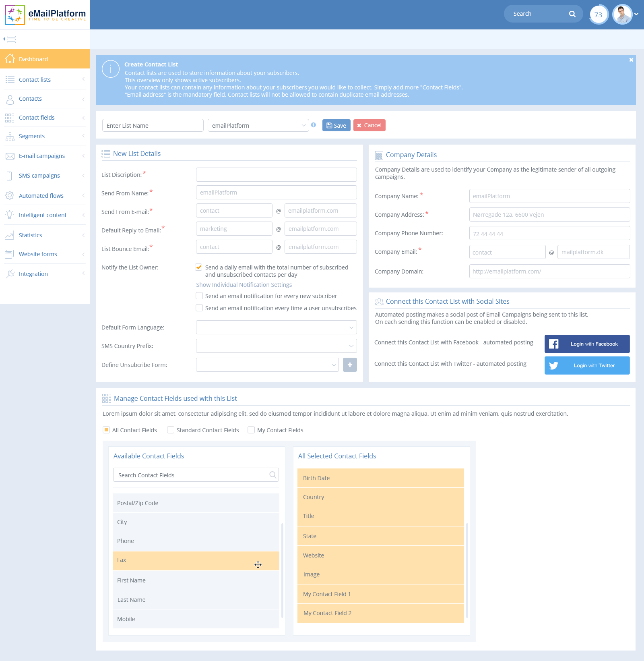Image resolution: width=644 pixels, height=661 pixels.
Task: Click the Website forms icon
Action: pos(9,254)
